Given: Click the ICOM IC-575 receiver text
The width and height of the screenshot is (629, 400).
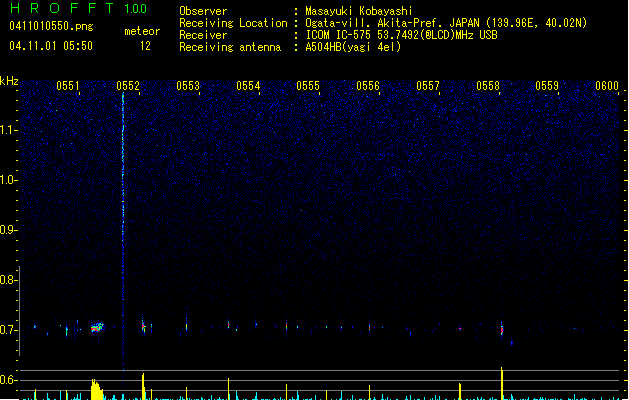Looking at the screenshot, I should (401, 35).
